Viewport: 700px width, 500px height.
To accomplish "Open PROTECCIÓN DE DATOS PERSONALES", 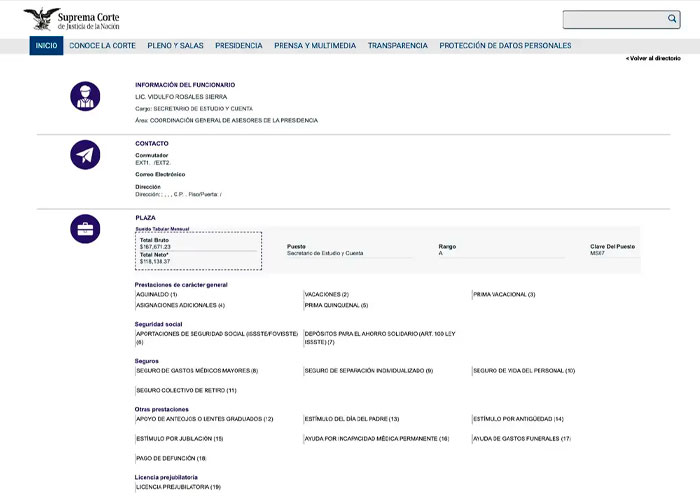I will coord(505,46).
